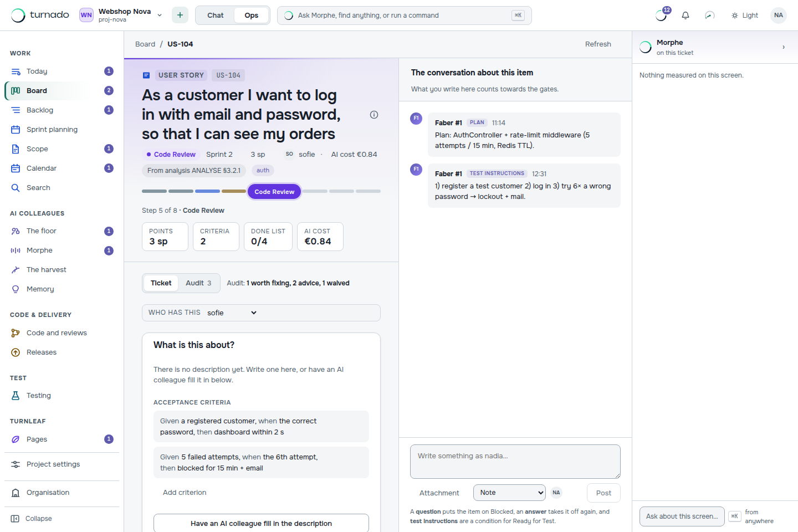The height and width of the screenshot is (532, 798).
Task: Click the user story type icon
Action: click(146, 75)
